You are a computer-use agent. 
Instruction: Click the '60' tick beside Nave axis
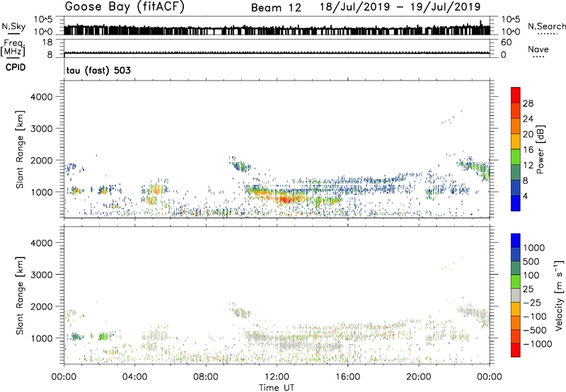(x=506, y=42)
